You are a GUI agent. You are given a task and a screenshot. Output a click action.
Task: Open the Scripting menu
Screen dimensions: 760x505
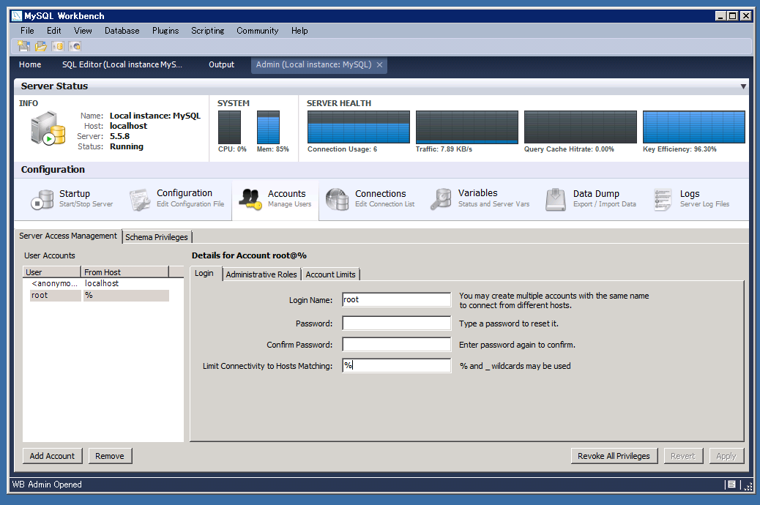pos(207,31)
